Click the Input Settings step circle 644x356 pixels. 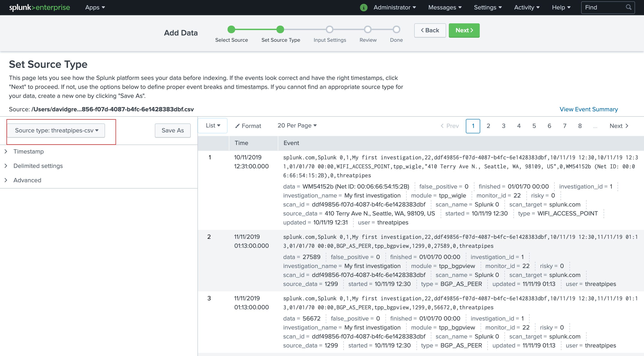click(x=329, y=29)
